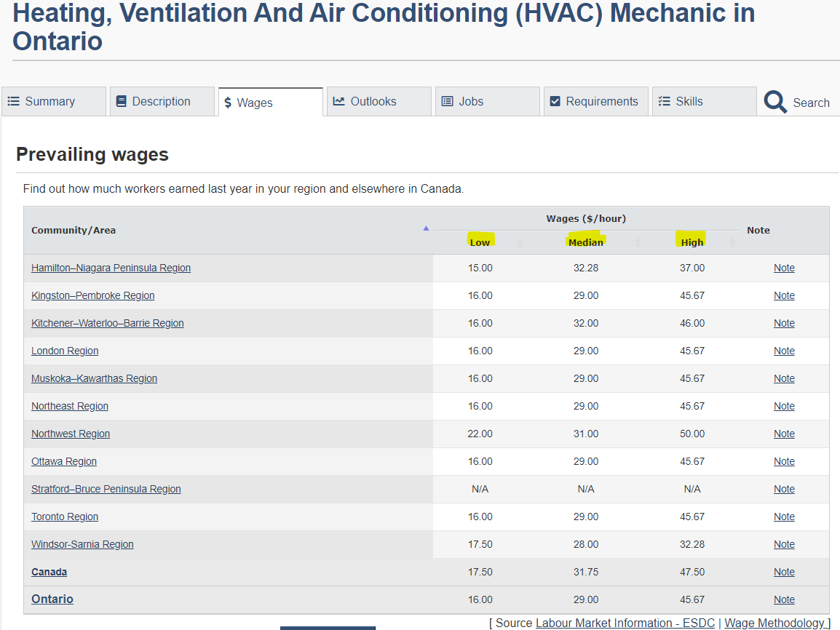Open Note for Canada row
840x630 pixels.
[784, 572]
